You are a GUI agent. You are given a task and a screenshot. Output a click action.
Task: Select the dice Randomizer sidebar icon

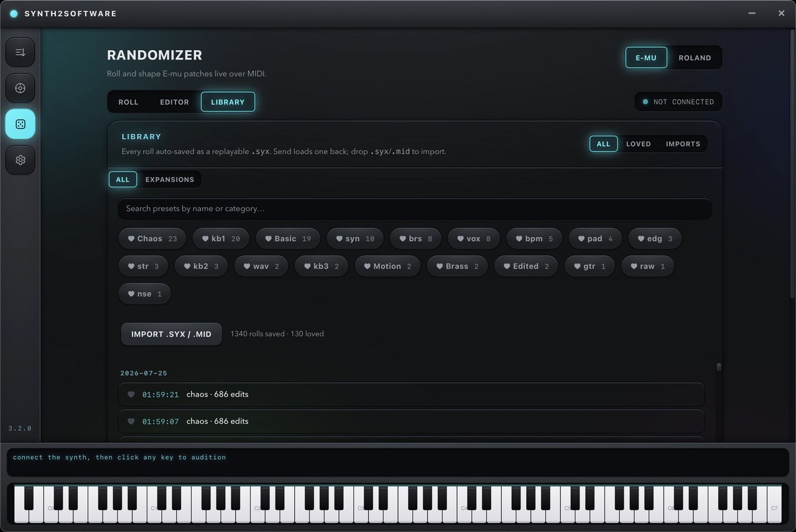click(x=20, y=124)
